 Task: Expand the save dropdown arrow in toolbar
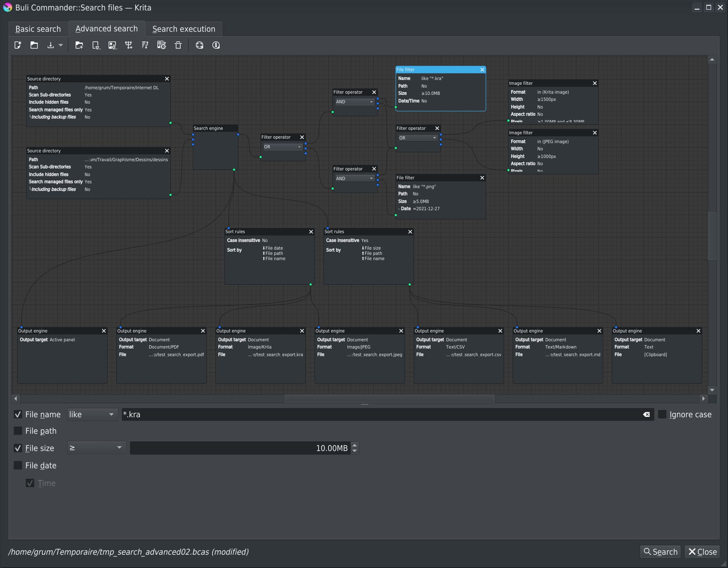[x=61, y=45]
